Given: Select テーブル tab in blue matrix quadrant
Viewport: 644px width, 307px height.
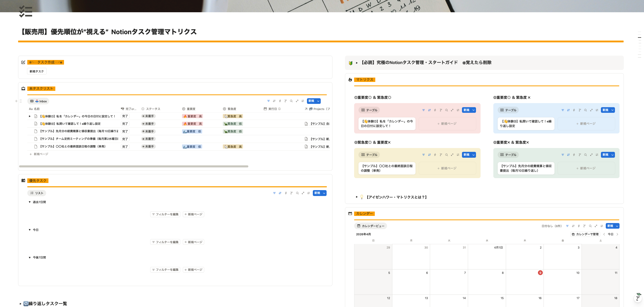Looking at the screenshot, I should (x=508, y=110).
